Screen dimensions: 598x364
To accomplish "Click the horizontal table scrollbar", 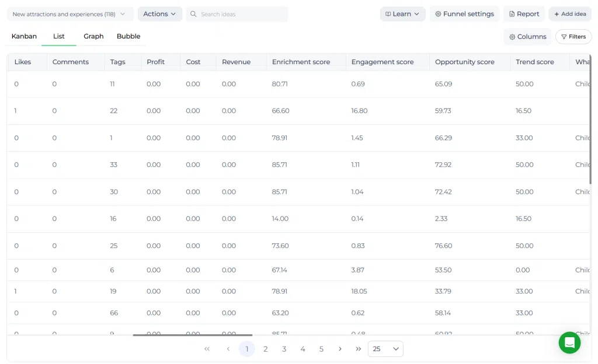I will [x=193, y=335].
